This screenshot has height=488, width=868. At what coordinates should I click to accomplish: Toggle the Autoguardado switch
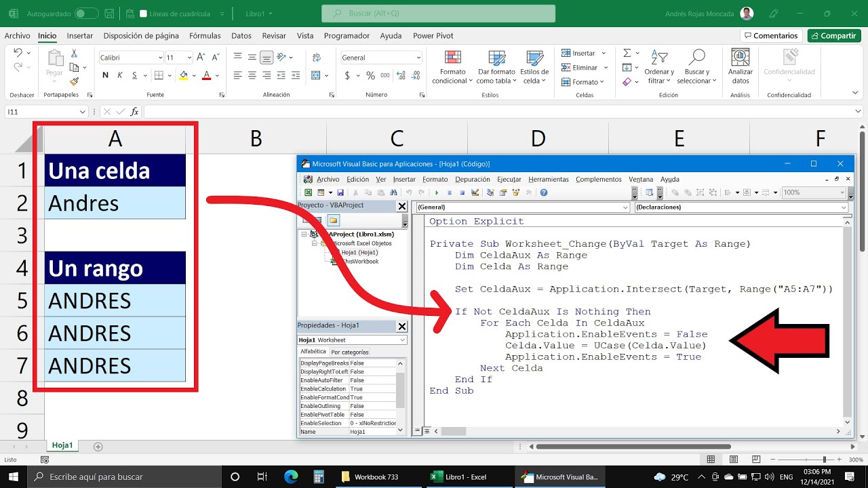tap(86, 14)
